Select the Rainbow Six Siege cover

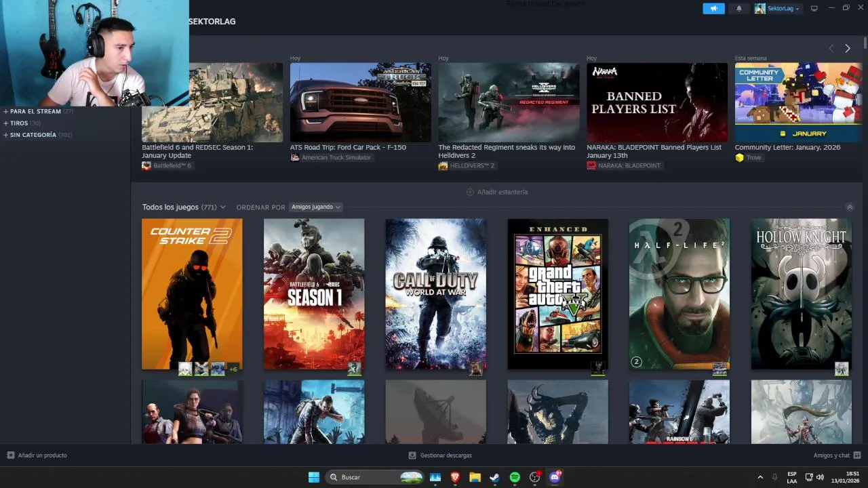point(679,411)
